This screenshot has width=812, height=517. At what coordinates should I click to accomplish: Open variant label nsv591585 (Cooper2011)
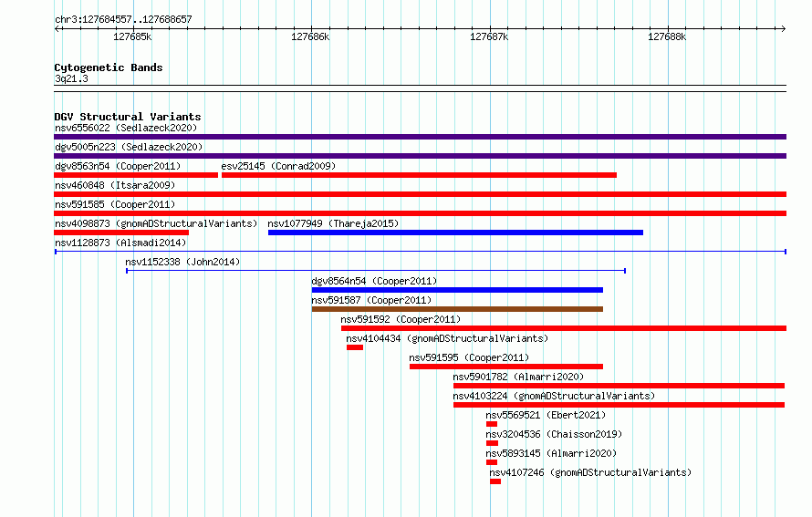click(x=115, y=204)
